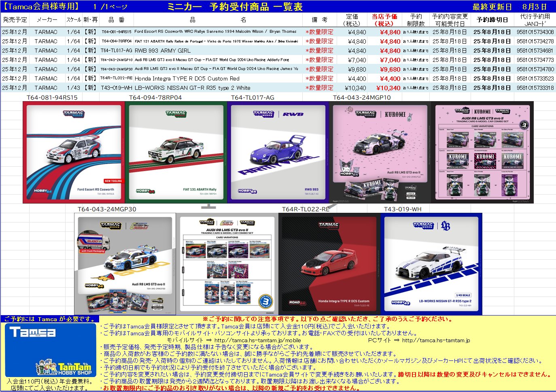Screen dimensions: 556x392
Task: Select JAN code 9581015733318
Action: click(535, 88)
